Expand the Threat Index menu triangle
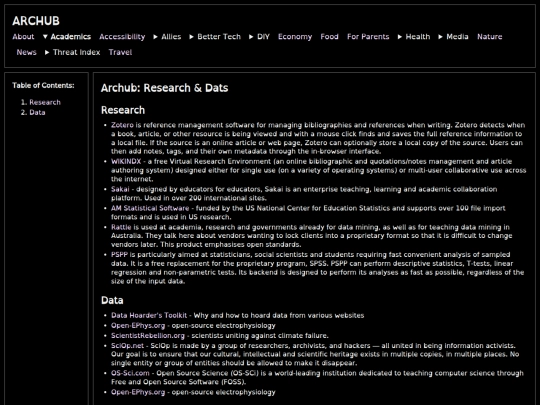 point(47,52)
